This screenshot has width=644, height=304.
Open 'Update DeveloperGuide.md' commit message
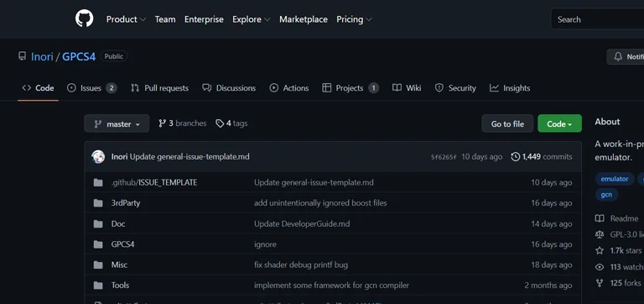click(302, 223)
